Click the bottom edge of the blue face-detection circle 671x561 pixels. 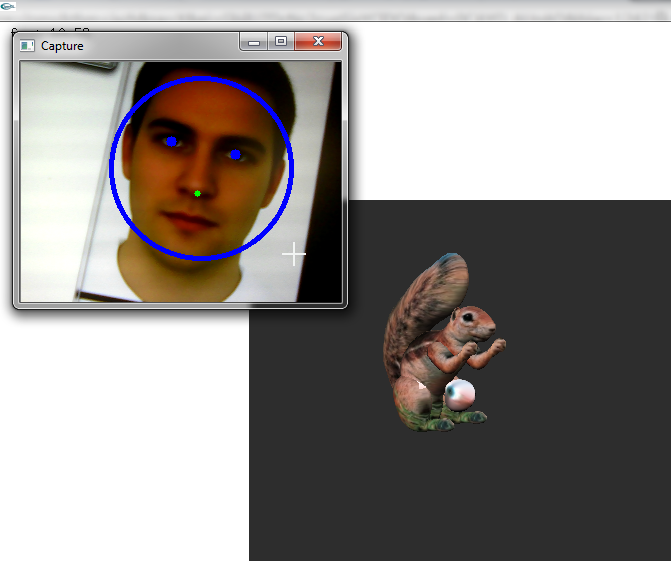tap(201, 258)
